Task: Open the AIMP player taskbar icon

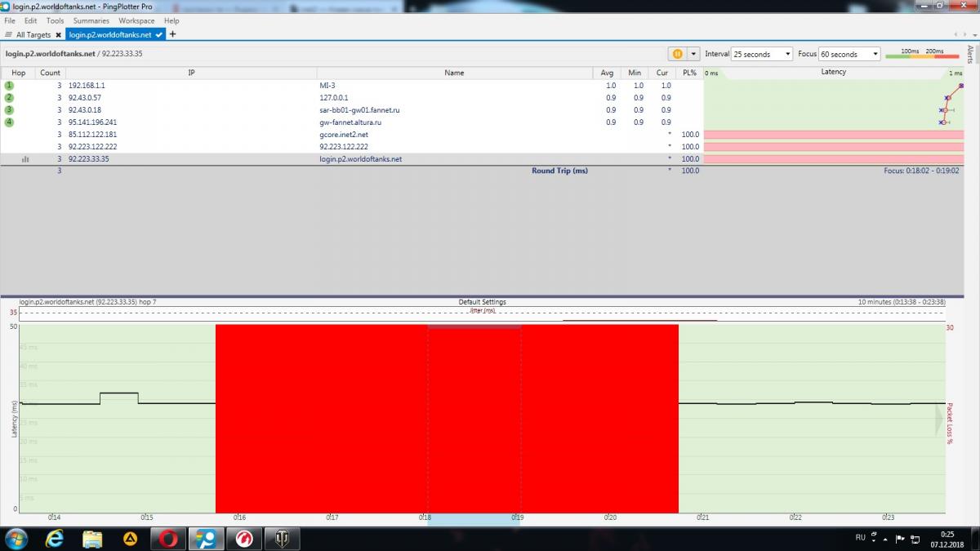Action: click(x=130, y=539)
